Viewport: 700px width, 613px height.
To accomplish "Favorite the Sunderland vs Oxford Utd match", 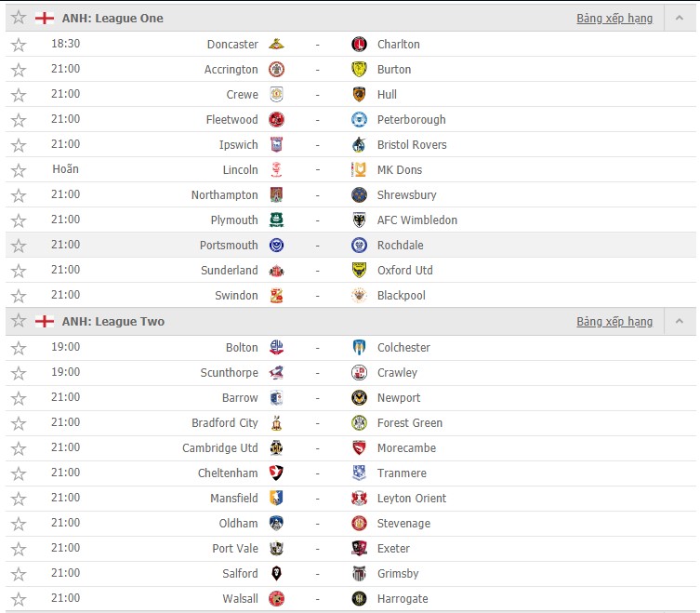I will pos(19,271).
